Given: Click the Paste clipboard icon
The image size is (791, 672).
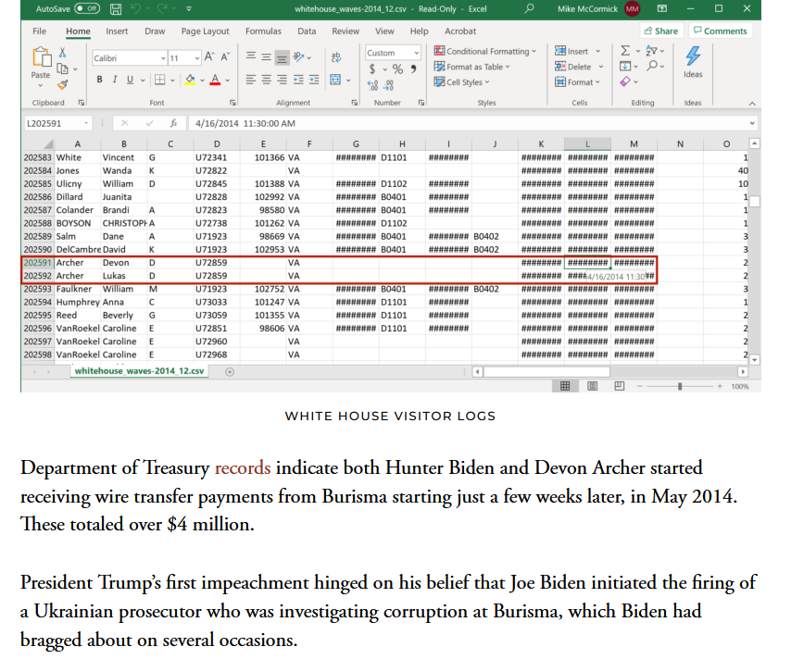Looking at the screenshot, I should (41, 57).
